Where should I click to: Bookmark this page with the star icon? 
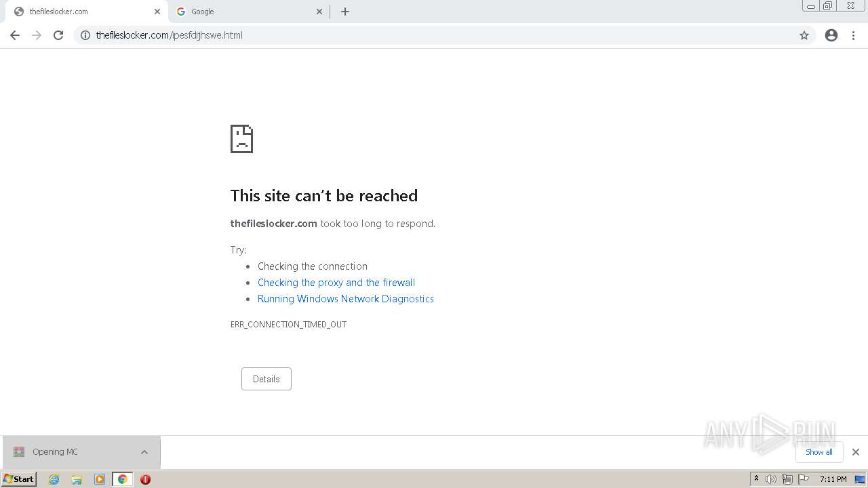[804, 35]
